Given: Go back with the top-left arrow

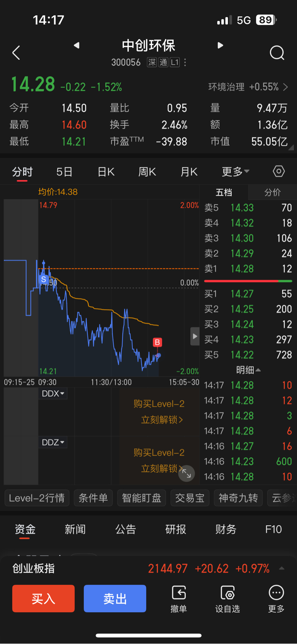Looking at the screenshot, I should tap(16, 53).
